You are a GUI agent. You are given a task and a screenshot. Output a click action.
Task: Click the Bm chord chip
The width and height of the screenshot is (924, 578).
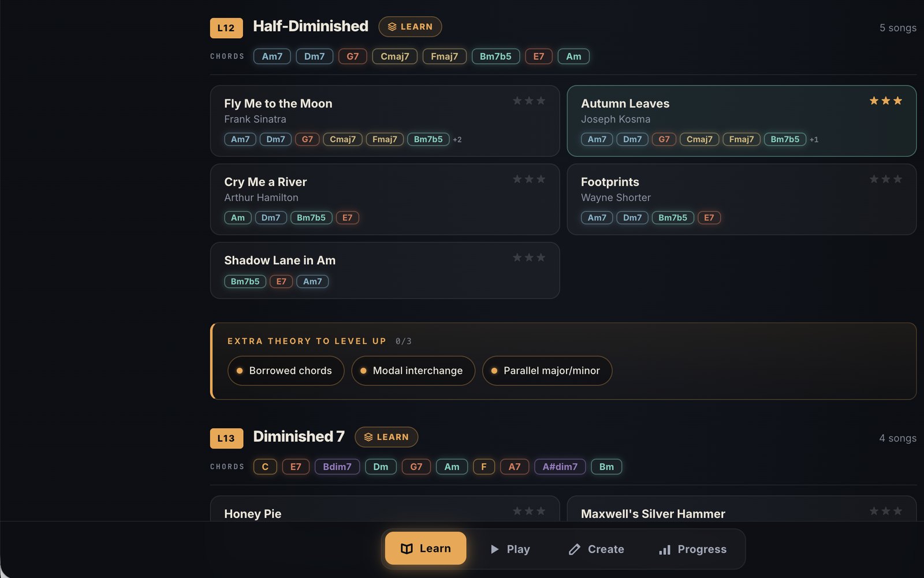606,466
